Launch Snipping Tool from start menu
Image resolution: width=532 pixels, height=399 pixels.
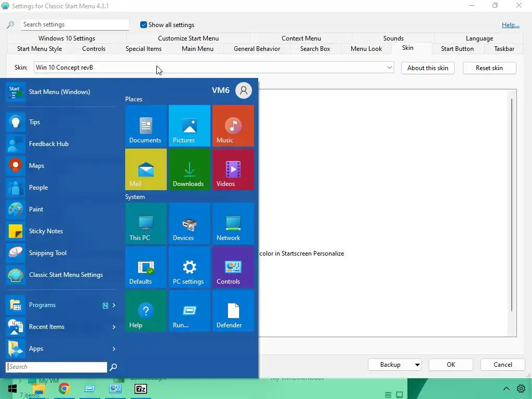pyautogui.click(x=61, y=253)
